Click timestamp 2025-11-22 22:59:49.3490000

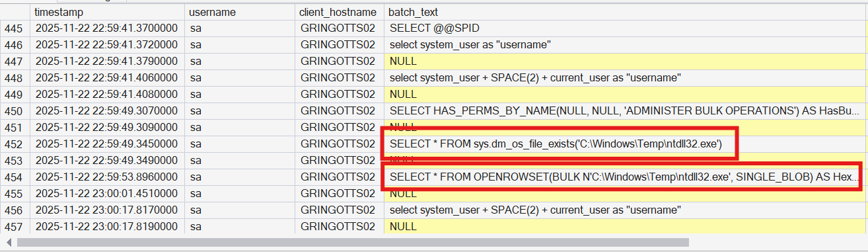107,161
